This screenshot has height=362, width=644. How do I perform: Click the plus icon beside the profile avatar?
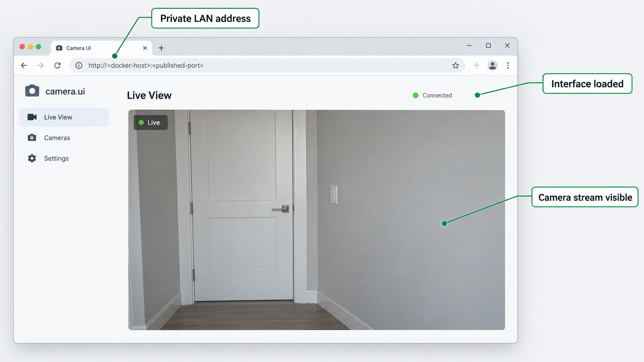point(476,65)
